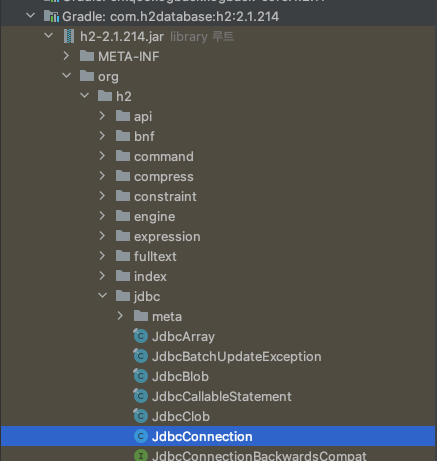Screen dimensions: 437x461
Task: Select the JdbcCallableStatement class
Action: (222, 397)
